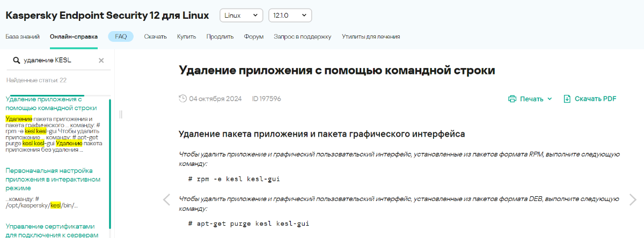This screenshot has width=644, height=238.
Task: Click the search results green scrollbar
Action: [110, 163]
